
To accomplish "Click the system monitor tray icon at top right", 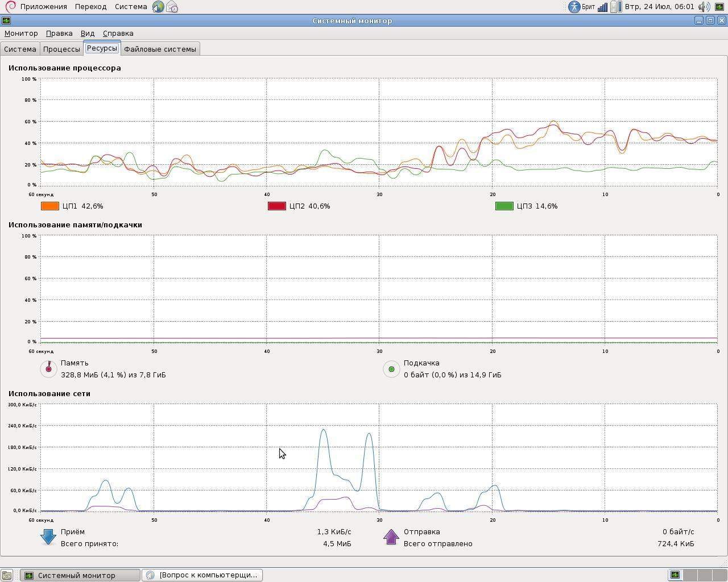I will point(720,7).
